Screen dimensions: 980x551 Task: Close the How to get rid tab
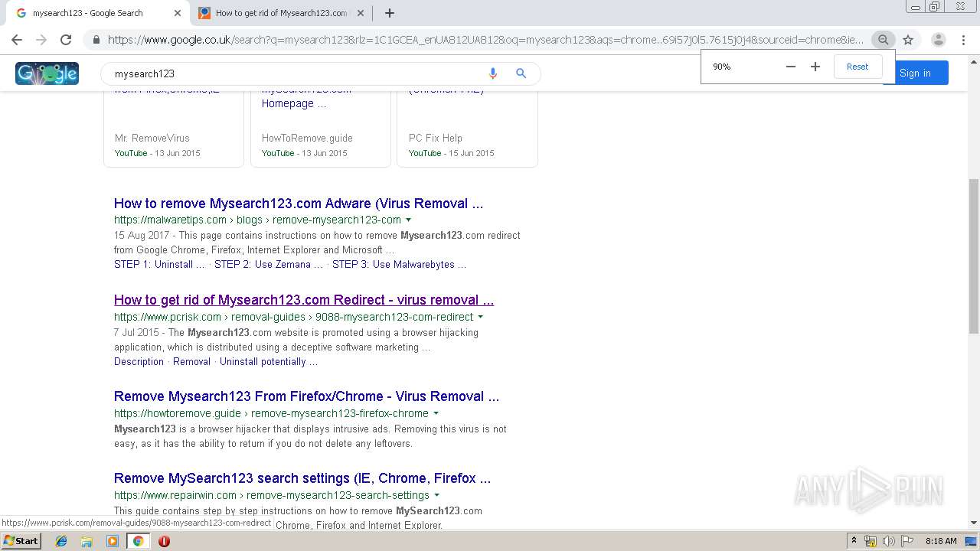(361, 13)
